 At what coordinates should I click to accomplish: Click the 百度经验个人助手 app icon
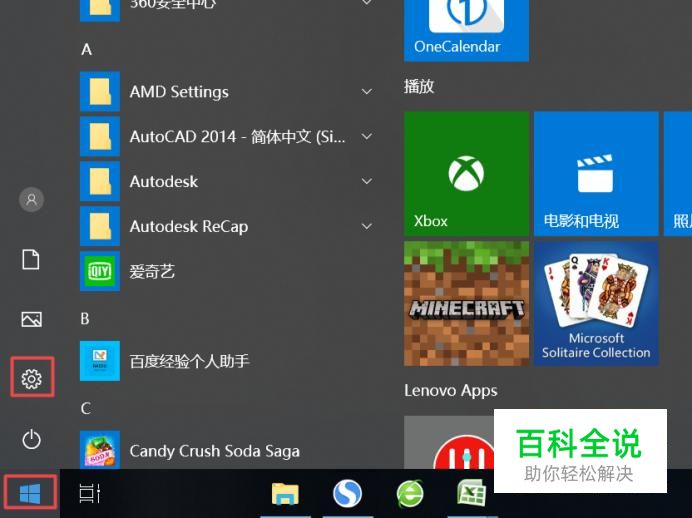coord(100,360)
